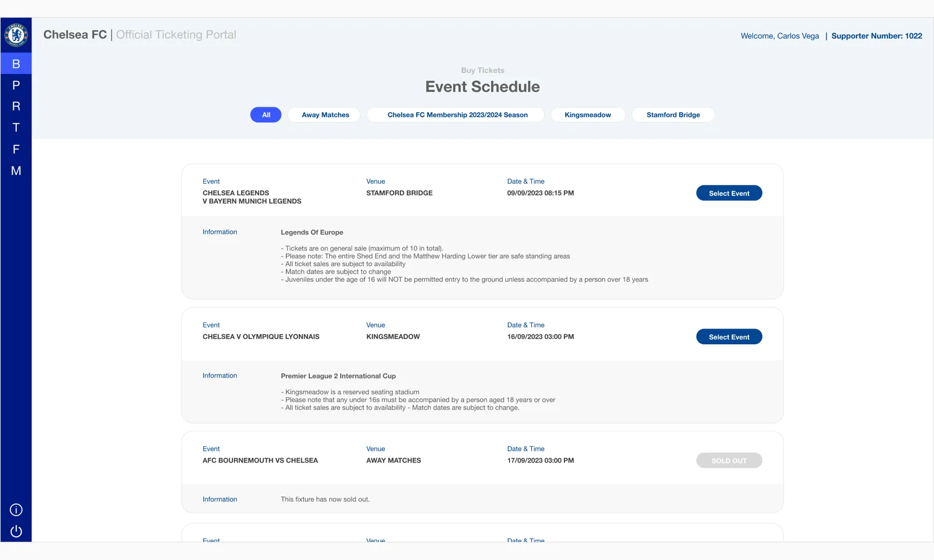Viewport: 934px width, 560px height.
Task: Click date 09/09/2023 08:15 PM
Action: tap(541, 193)
